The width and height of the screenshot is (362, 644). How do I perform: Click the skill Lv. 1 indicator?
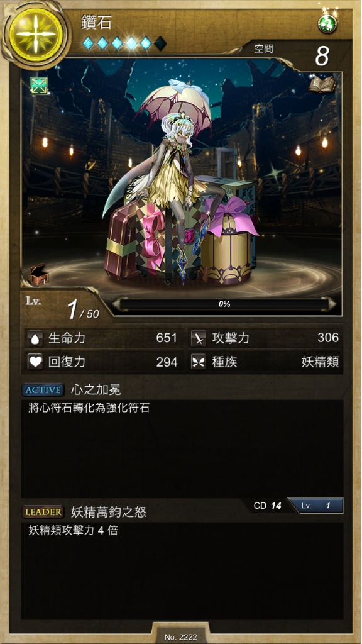pos(315,506)
